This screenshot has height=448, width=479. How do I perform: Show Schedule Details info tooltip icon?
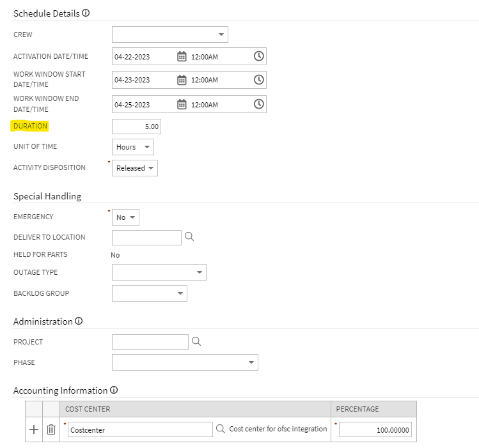86,13
